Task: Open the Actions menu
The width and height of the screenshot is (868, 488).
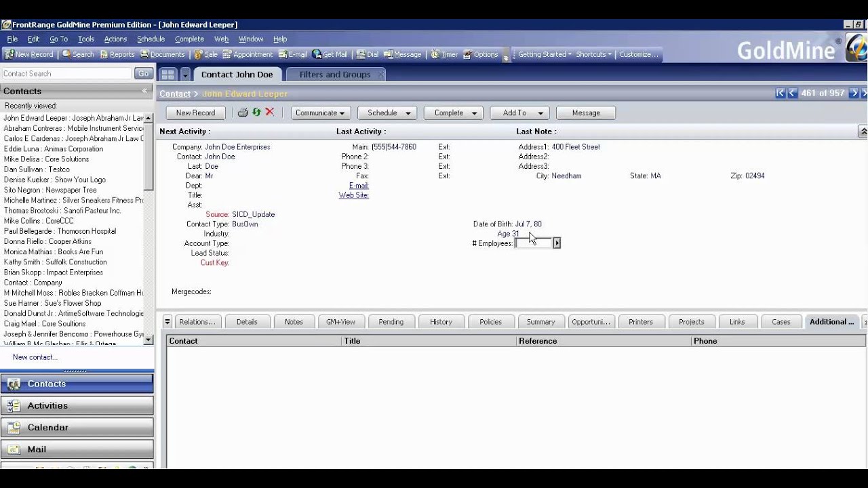Action: 115,39
